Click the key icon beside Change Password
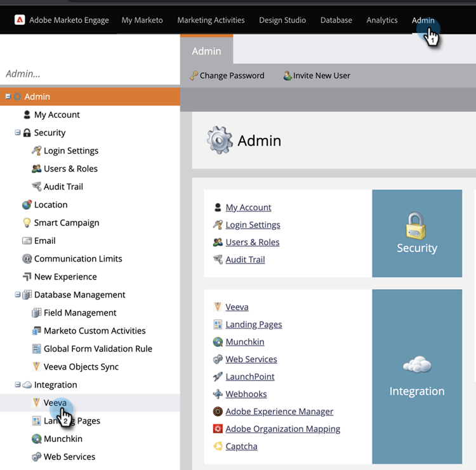 coord(194,76)
